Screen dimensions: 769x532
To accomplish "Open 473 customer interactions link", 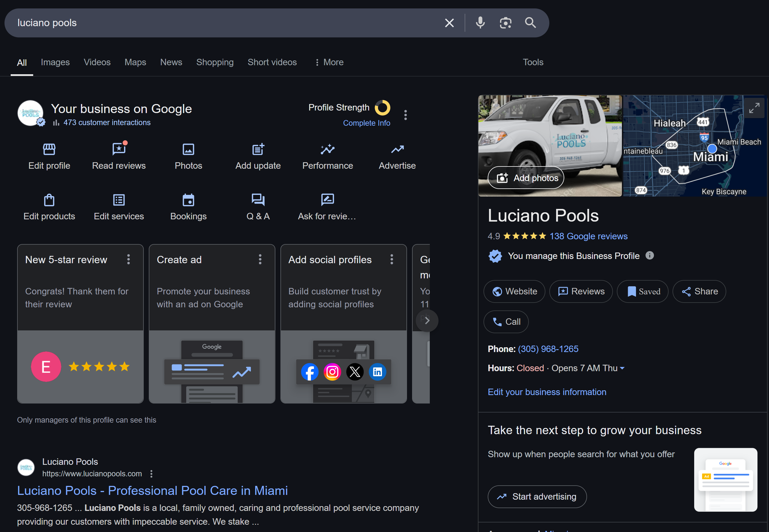I will [x=107, y=122].
